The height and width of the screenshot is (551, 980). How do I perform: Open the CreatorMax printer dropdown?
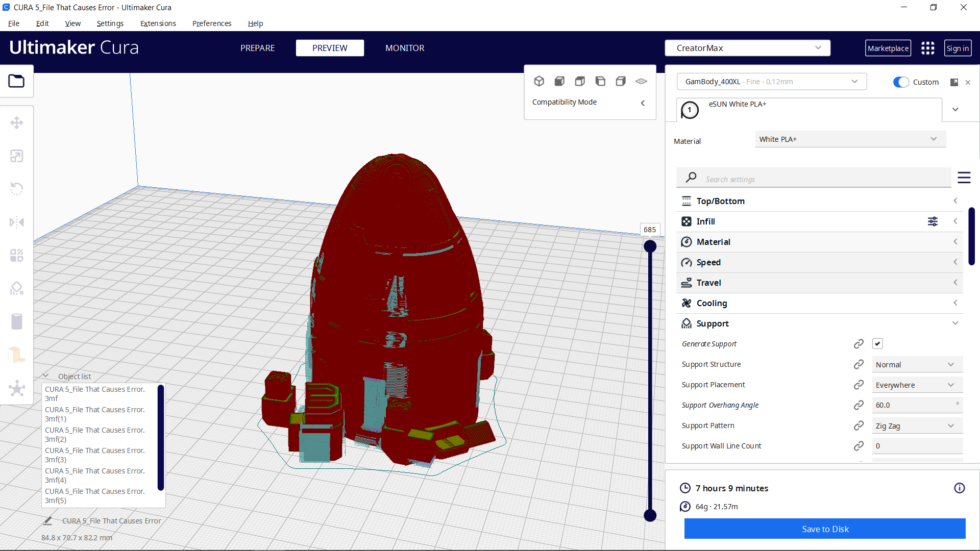point(747,48)
